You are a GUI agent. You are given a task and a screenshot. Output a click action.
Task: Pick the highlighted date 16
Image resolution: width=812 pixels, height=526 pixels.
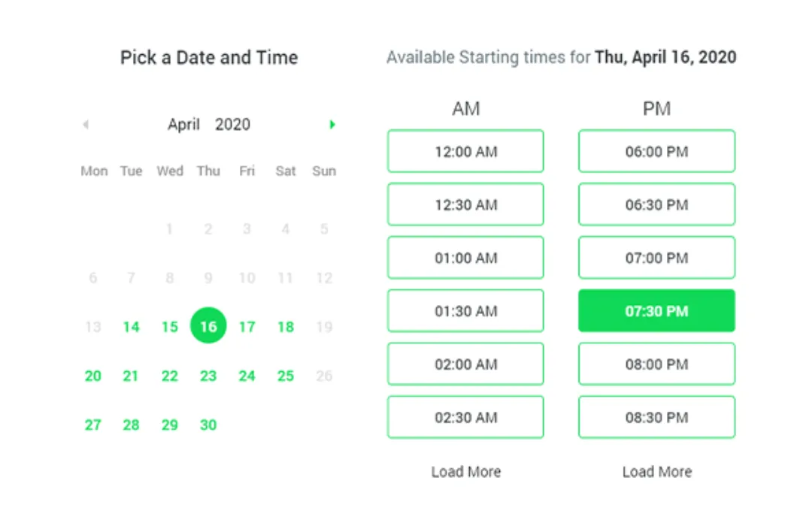(x=208, y=327)
